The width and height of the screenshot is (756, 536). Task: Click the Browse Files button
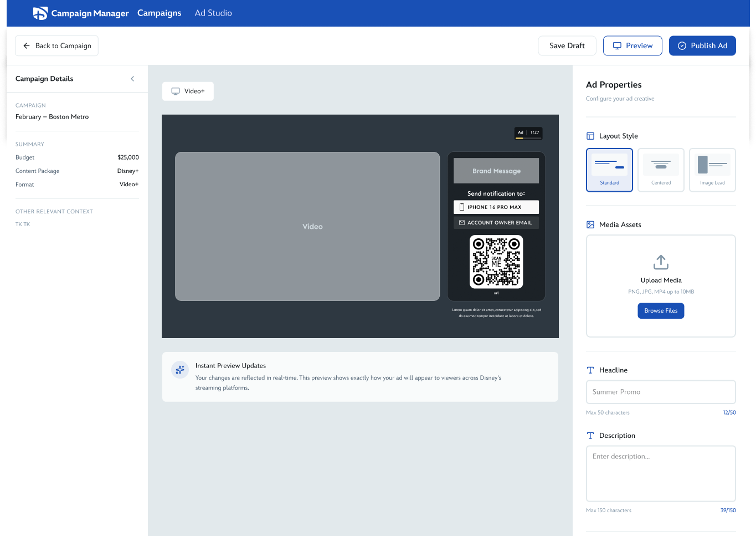661,311
